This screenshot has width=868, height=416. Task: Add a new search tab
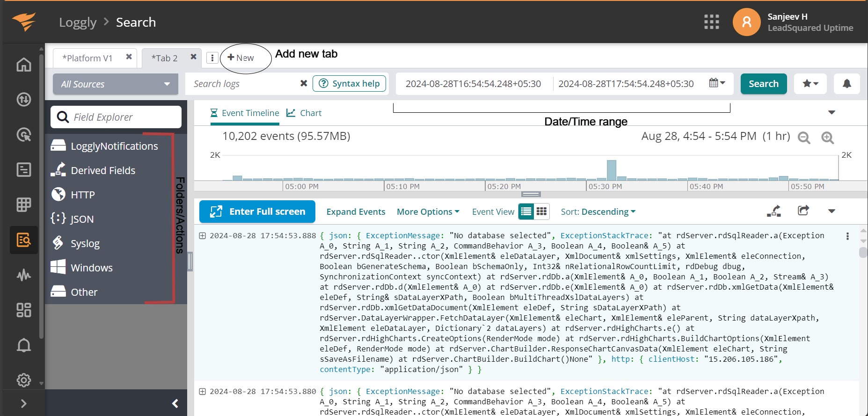(x=241, y=58)
